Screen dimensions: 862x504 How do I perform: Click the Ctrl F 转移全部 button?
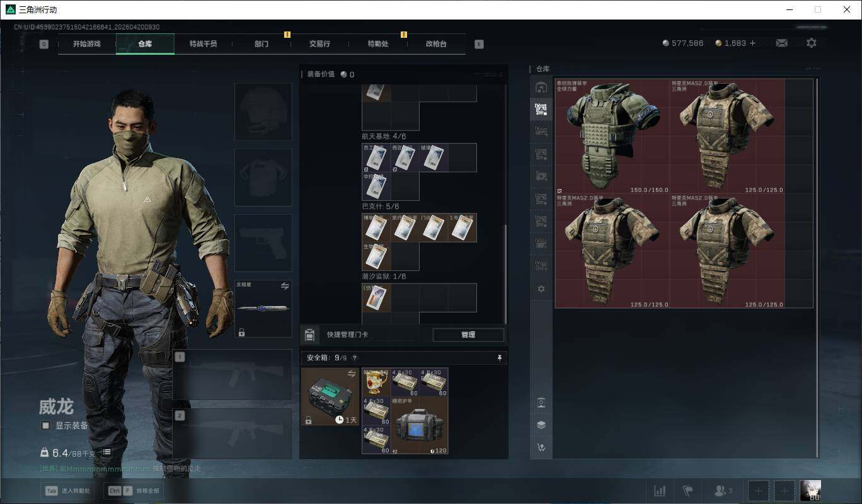point(134,491)
